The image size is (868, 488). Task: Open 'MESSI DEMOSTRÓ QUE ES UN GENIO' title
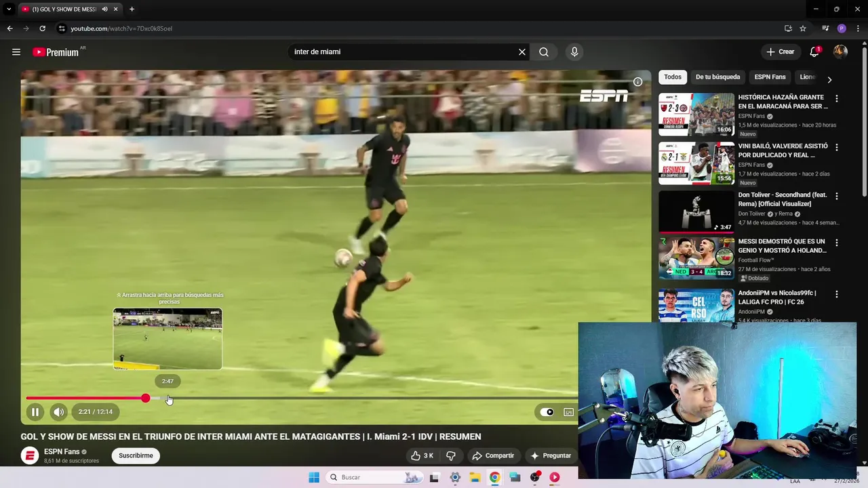click(x=781, y=246)
